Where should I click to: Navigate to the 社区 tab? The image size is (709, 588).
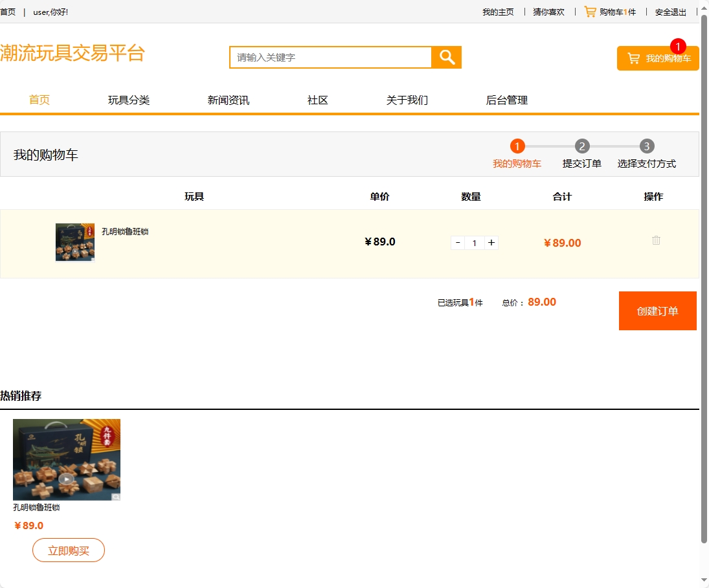[317, 100]
